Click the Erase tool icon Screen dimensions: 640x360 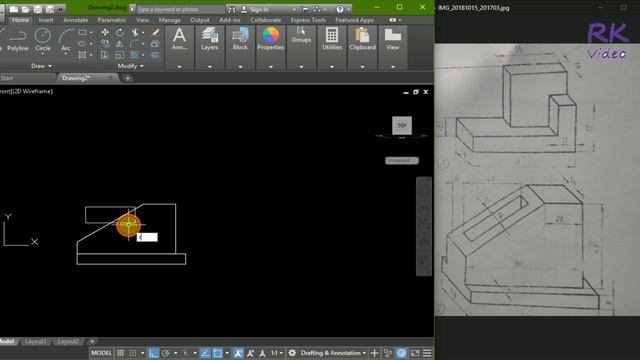[x=155, y=32]
